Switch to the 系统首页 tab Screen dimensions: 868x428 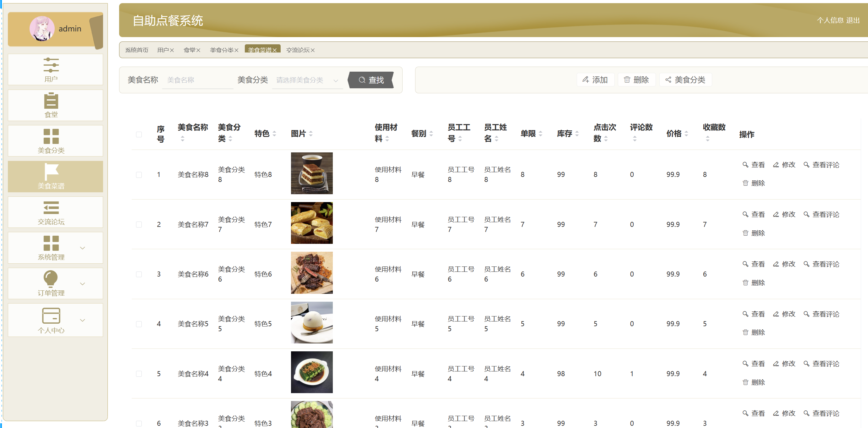[x=136, y=50]
